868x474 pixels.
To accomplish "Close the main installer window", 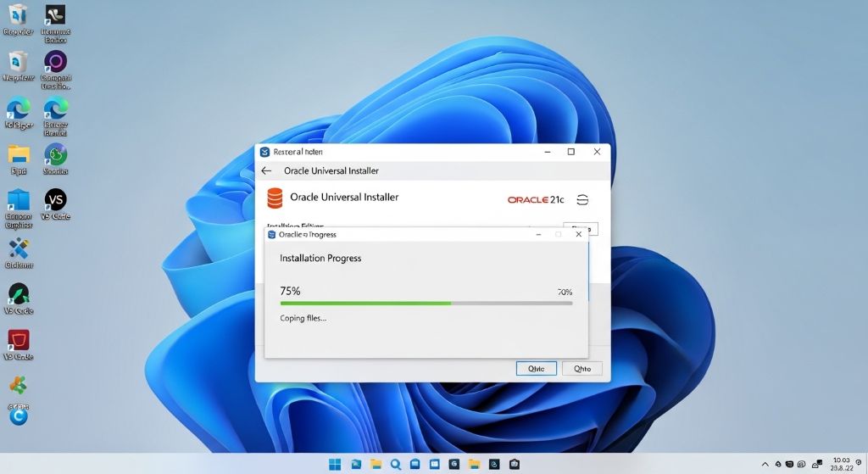I will click(x=597, y=152).
